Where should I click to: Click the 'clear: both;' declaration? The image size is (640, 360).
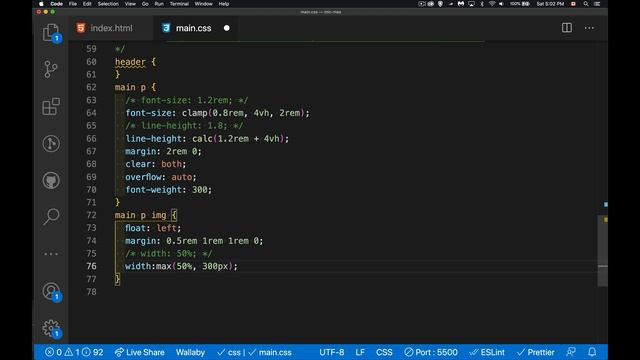pyautogui.click(x=156, y=164)
